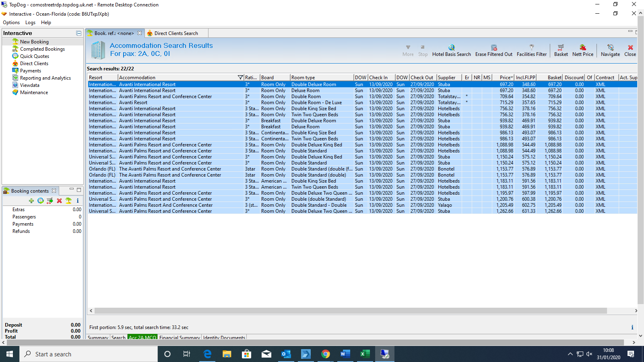Click the Stop search toolbar button
Screen dimensions: 644x362
[423, 51]
